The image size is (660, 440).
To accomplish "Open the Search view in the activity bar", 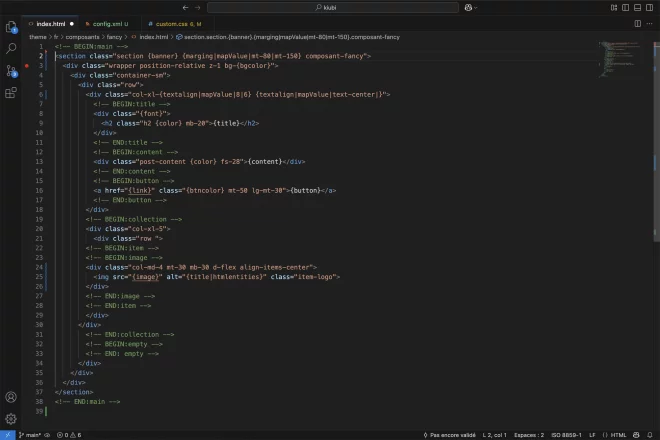I will (11, 48).
